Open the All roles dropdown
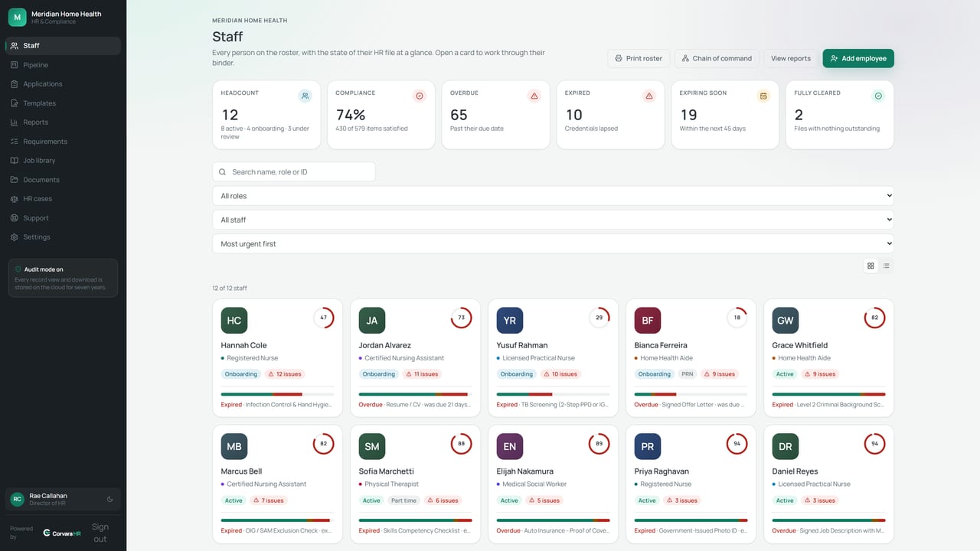 [553, 196]
